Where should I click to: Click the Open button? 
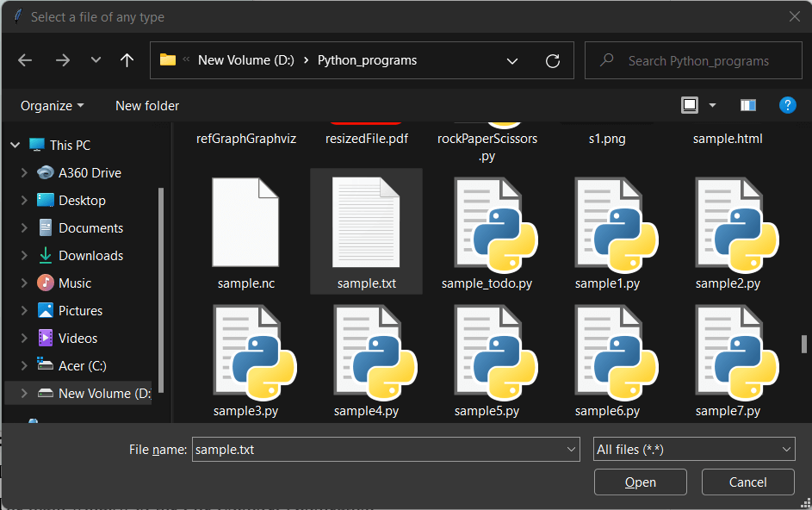click(640, 482)
